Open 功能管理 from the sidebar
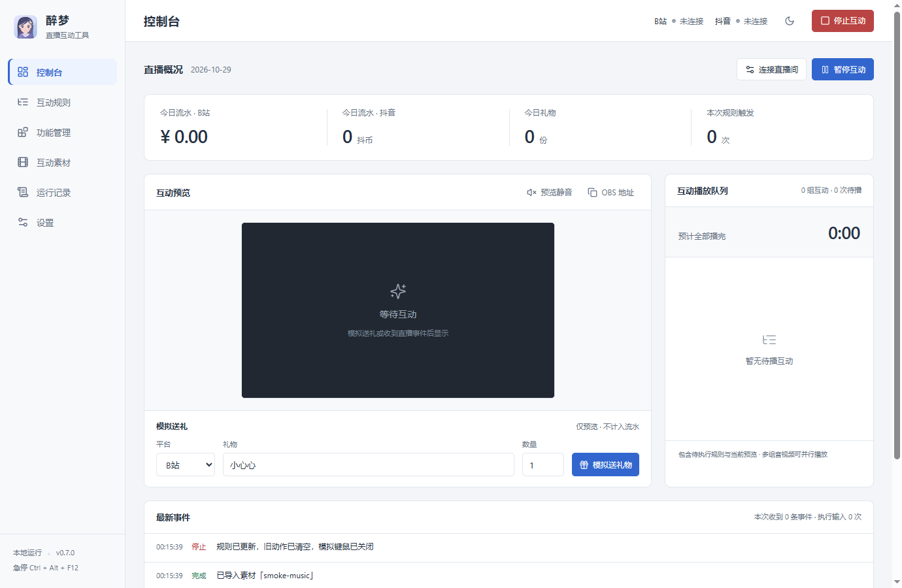Image resolution: width=902 pixels, height=588 pixels. [x=63, y=132]
